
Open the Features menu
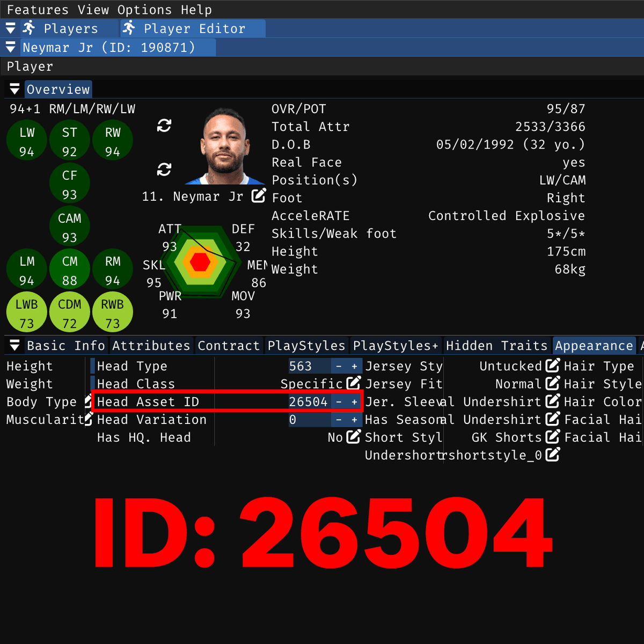pyautogui.click(x=38, y=10)
